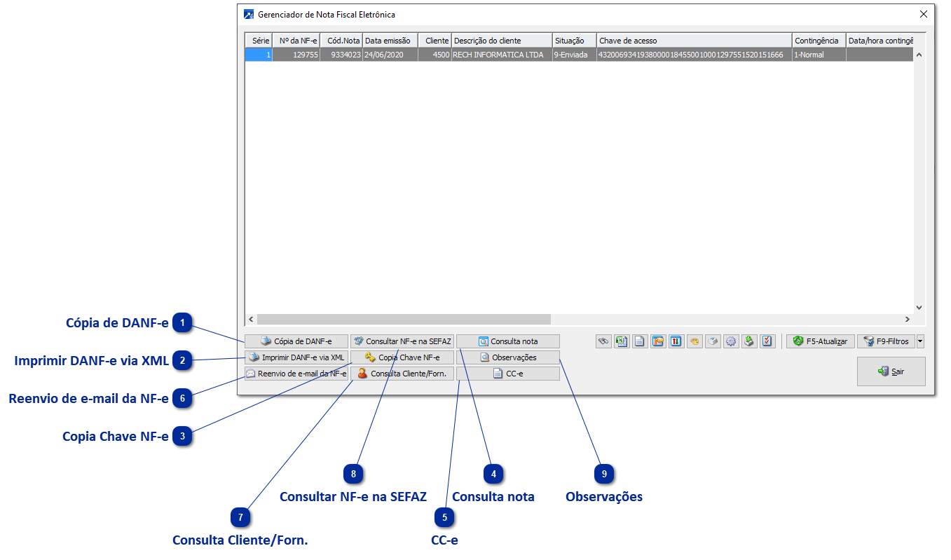Click the blank document toolbar icon
The height and width of the screenshot is (560, 951).
(640, 341)
